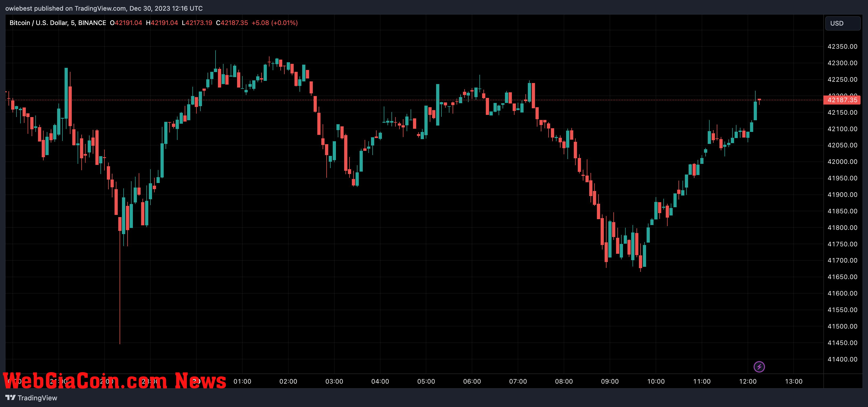Click the 41600.00 price axis label
The width and height of the screenshot is (868, 407).
tap(842, 293)
